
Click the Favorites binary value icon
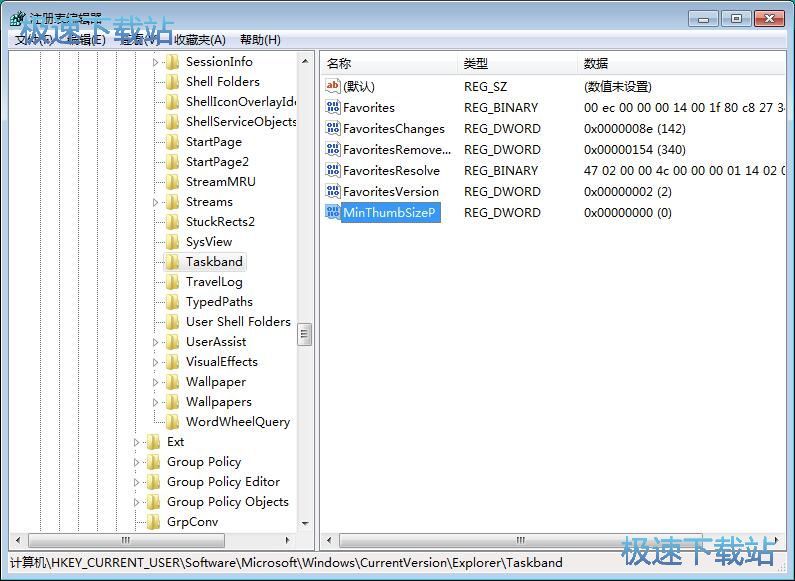pyautogui.click(x=333, y=107)
